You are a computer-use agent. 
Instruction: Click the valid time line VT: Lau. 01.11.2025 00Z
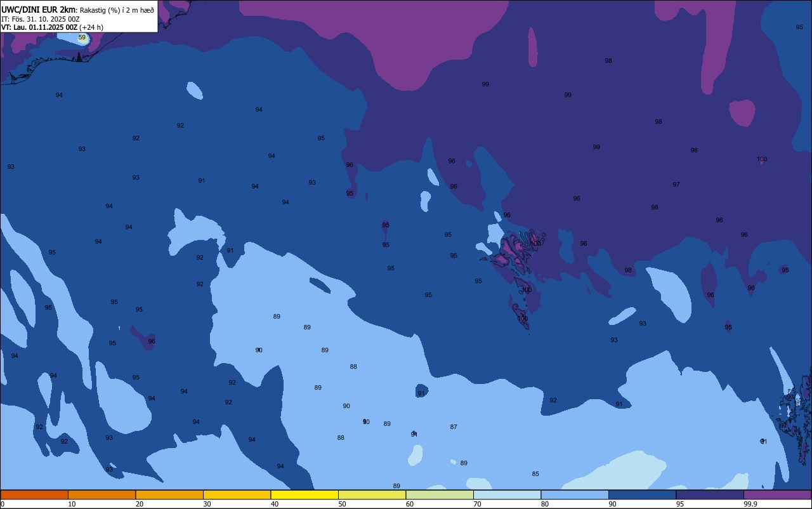tap(39, 27)
